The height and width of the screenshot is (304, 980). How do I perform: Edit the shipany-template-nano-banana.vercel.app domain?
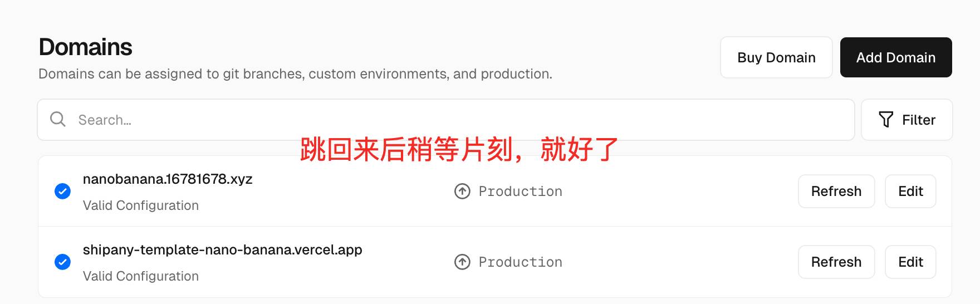point(910,262)
